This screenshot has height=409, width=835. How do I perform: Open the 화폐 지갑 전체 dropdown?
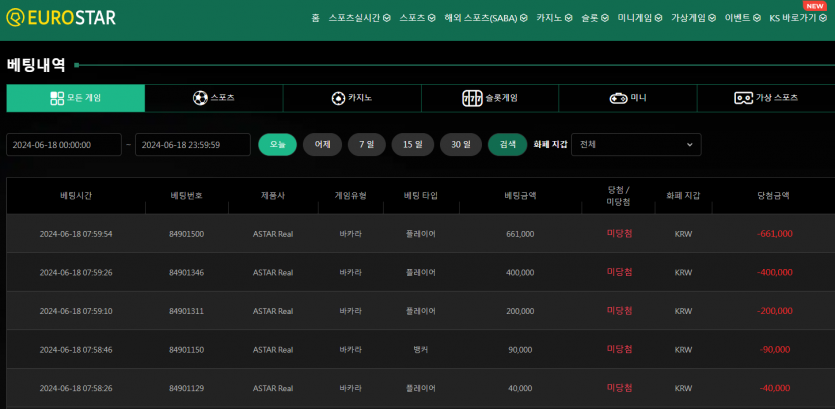(636, 144)
